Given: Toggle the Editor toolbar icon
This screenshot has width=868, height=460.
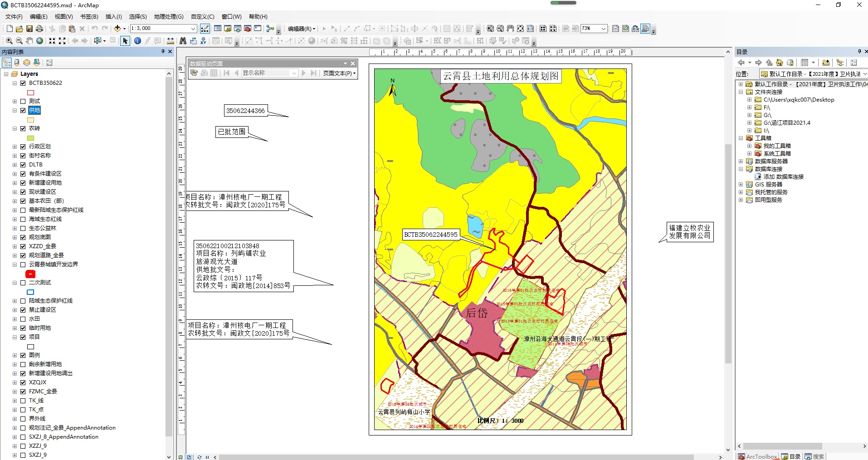Looking at the screenshot, I should [x=205, y=29].
